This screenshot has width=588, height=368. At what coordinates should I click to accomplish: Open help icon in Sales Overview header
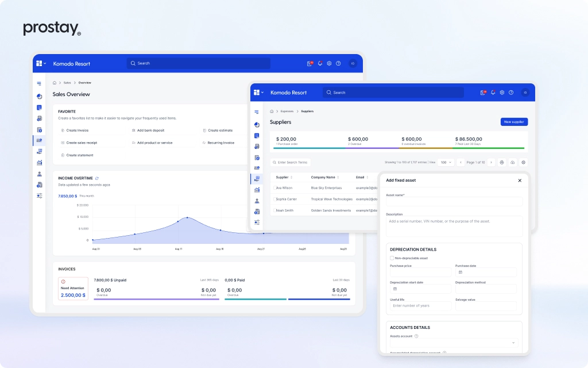(338, 64)
